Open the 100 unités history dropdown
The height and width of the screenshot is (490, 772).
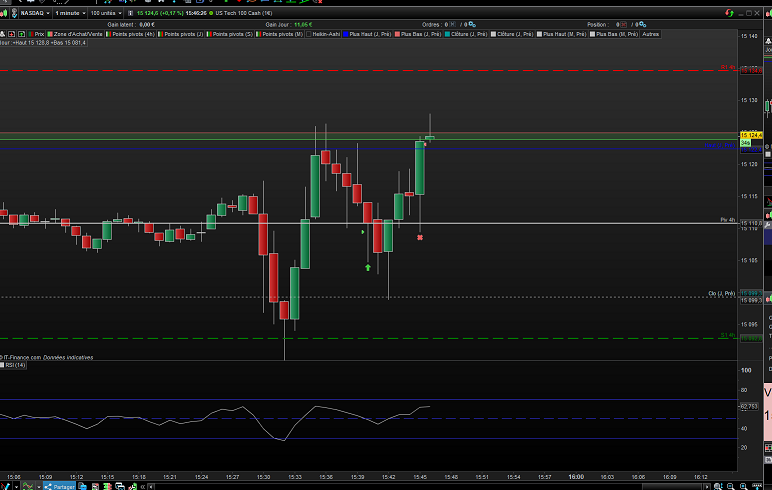point(105,13)
